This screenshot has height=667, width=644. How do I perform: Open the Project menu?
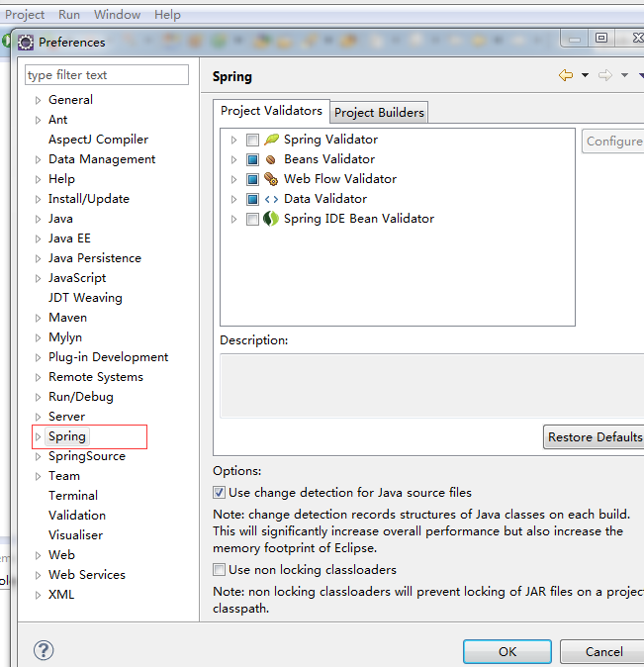(x=25, y=15)
